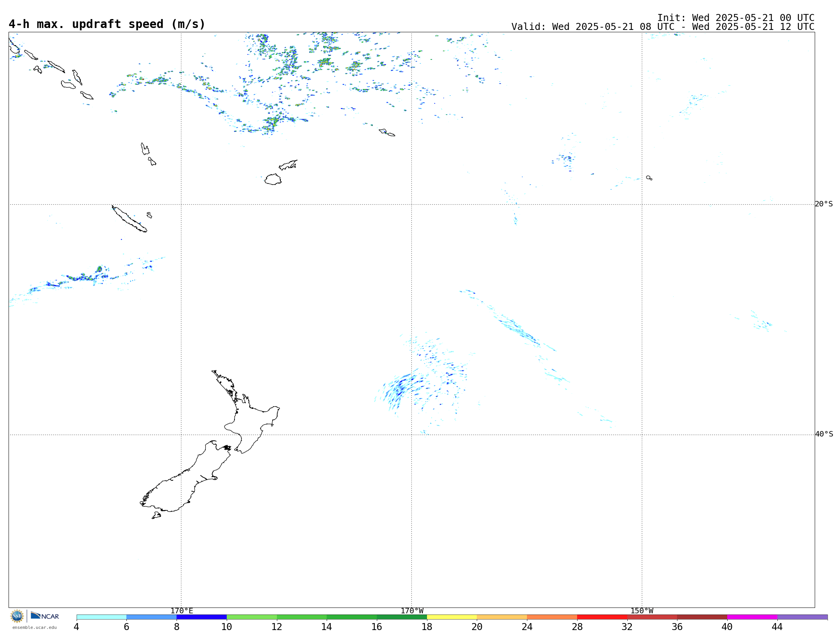840x632 pixels.
Task: Click the magenta 40-44 color swatch
Action: [x=752, y=617]
